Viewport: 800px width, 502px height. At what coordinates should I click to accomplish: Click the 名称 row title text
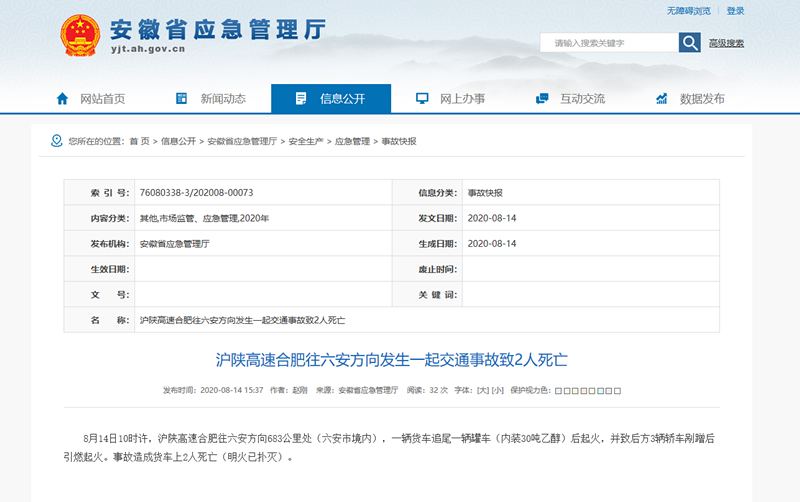tap(242, 320)
